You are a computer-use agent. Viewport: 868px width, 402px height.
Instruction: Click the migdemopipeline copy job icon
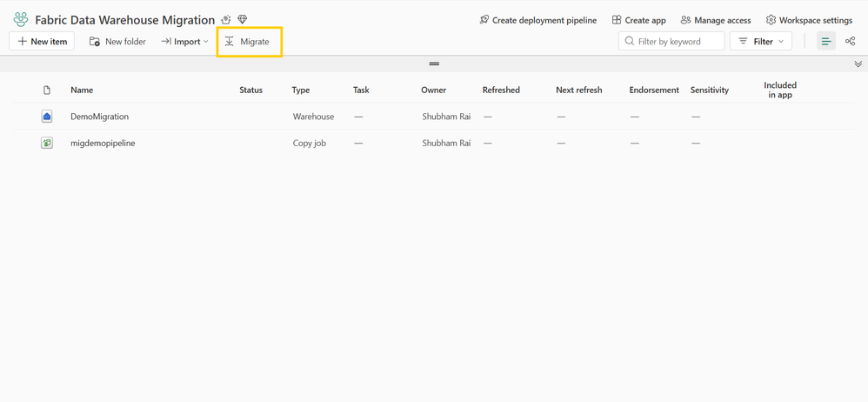point(47,143)
